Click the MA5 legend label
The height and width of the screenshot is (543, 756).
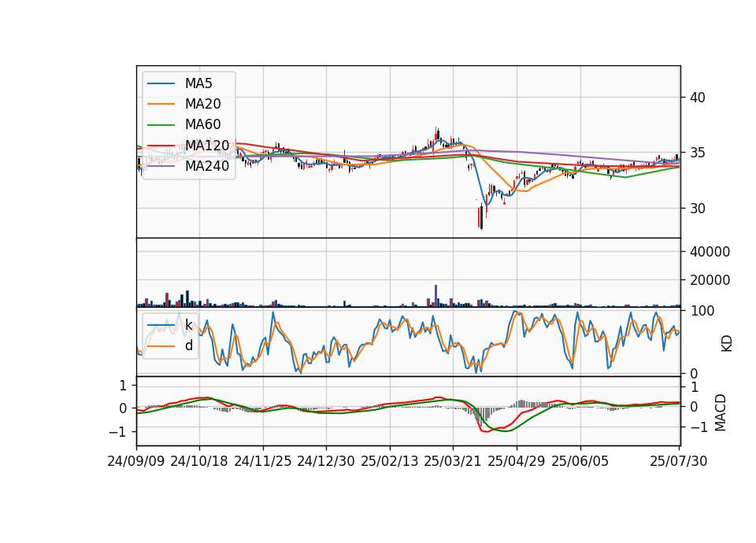coord(198,83)
